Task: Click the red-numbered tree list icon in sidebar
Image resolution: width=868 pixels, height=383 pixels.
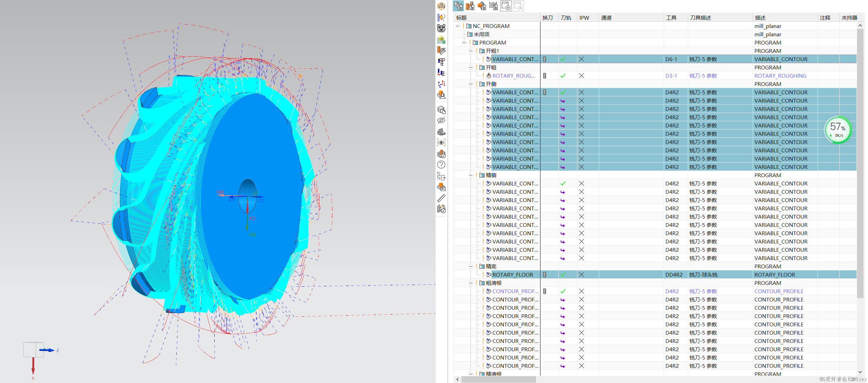Action: 441,61
